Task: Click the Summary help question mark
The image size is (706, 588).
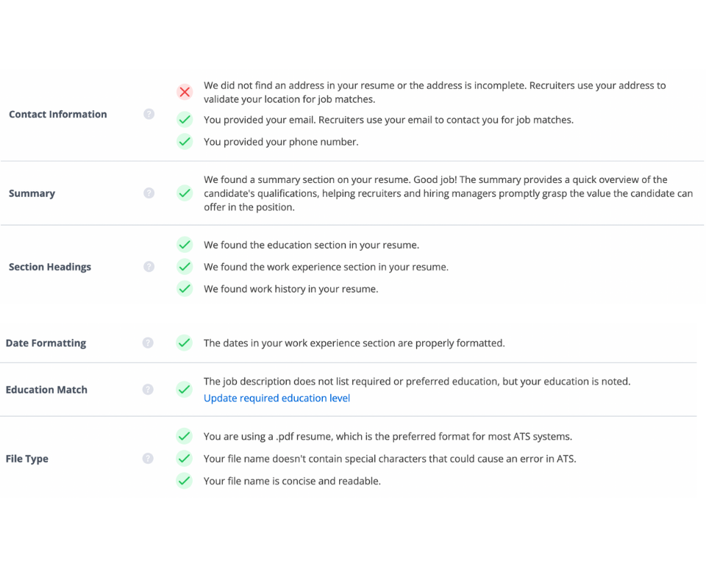Action: point(149,193)
